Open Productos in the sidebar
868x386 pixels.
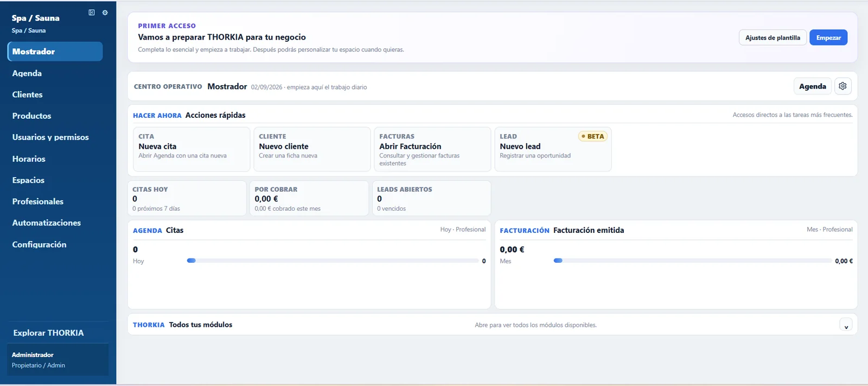pos(31,116)
